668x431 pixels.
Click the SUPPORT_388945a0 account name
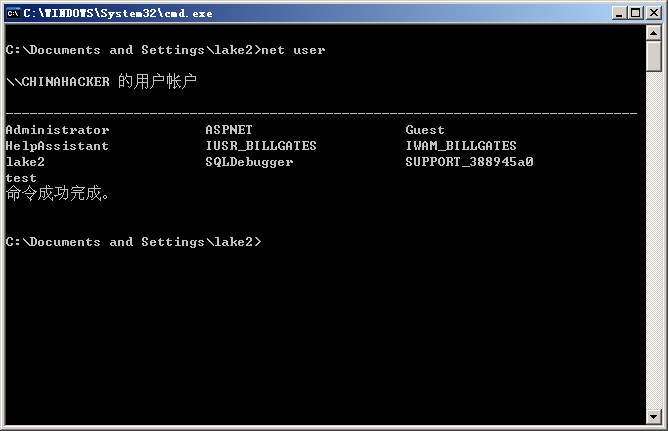469,162
